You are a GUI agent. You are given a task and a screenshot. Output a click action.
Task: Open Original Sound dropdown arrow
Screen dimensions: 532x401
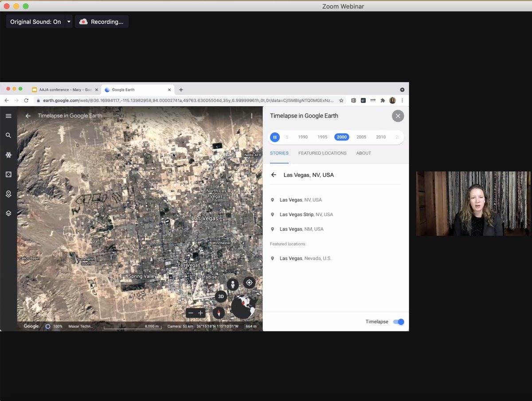pos(69,22)
